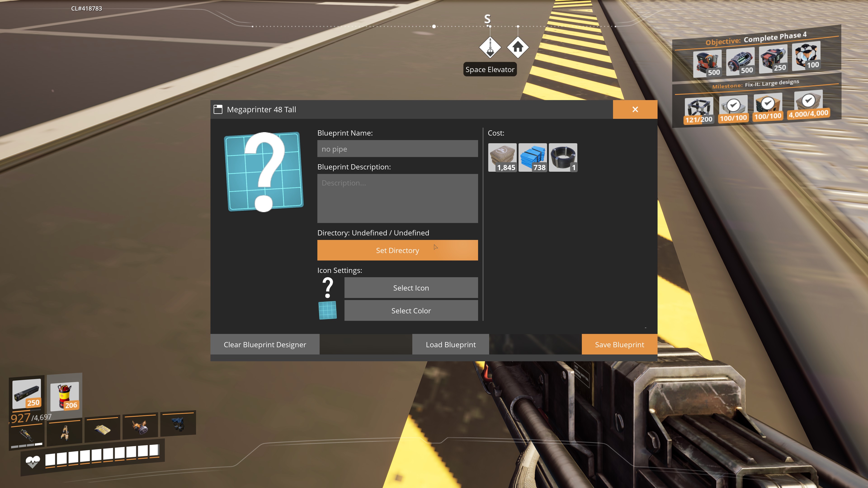Screen dimensions: 868x488
Task: Click the Space Elevator tooltip label
Action: pos(490,69)
